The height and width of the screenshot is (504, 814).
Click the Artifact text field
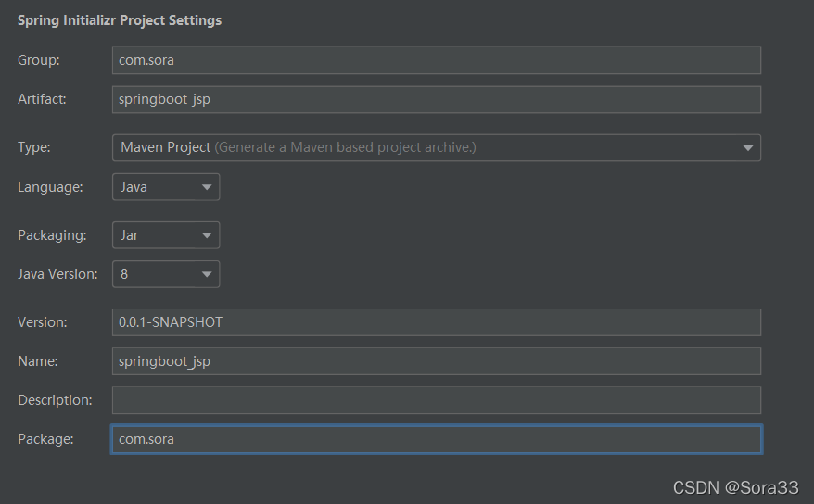coord(437,99)
